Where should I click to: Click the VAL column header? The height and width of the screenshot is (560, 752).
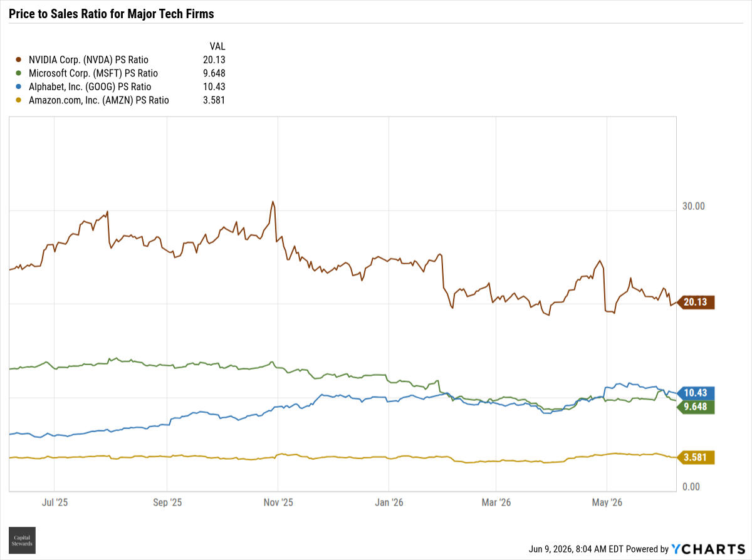217,46
